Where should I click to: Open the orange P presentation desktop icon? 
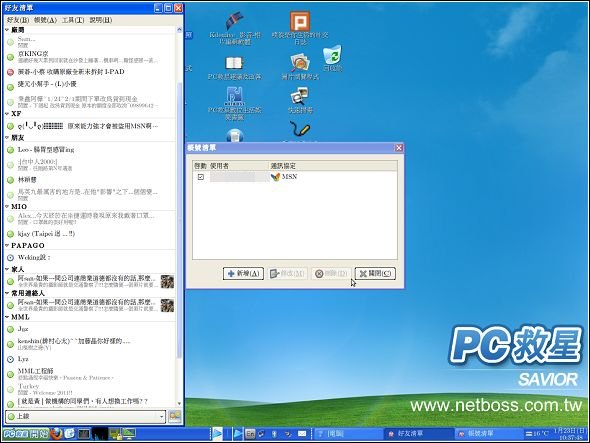pos(300,28)
